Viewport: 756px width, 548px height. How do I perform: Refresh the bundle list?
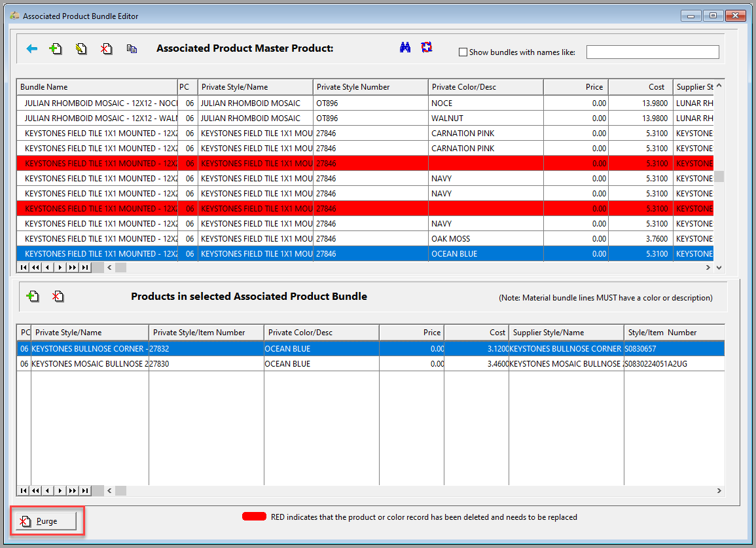(x=427, y=47)
